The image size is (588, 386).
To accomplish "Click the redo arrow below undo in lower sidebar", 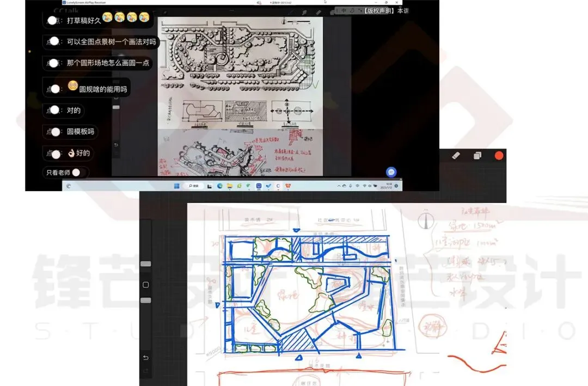I will point(145,371).
